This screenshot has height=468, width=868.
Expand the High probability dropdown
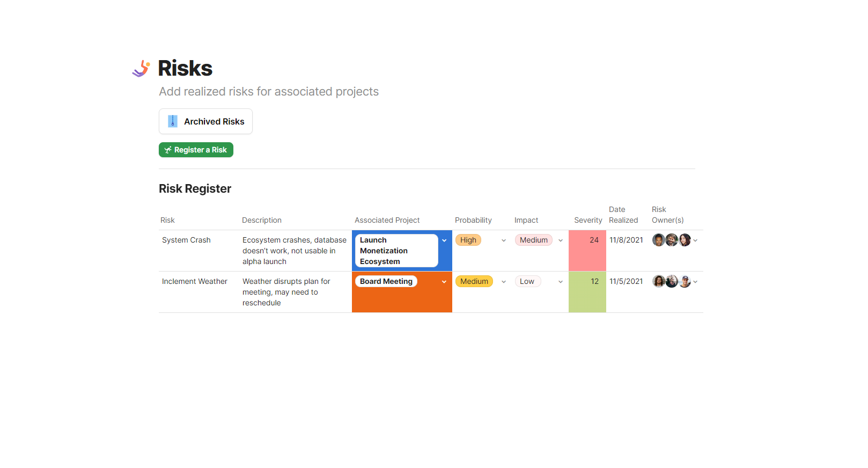(x=504, y=240)
